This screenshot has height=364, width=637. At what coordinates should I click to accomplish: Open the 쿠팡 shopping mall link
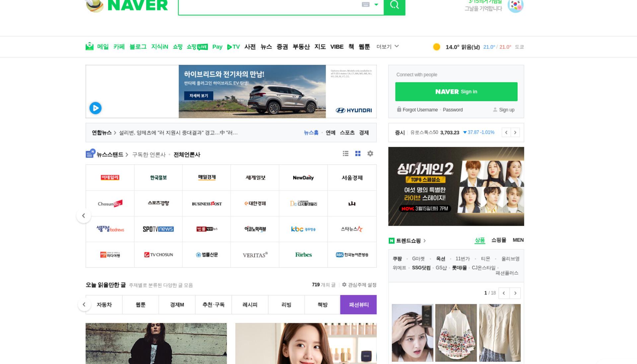point(397,259)
